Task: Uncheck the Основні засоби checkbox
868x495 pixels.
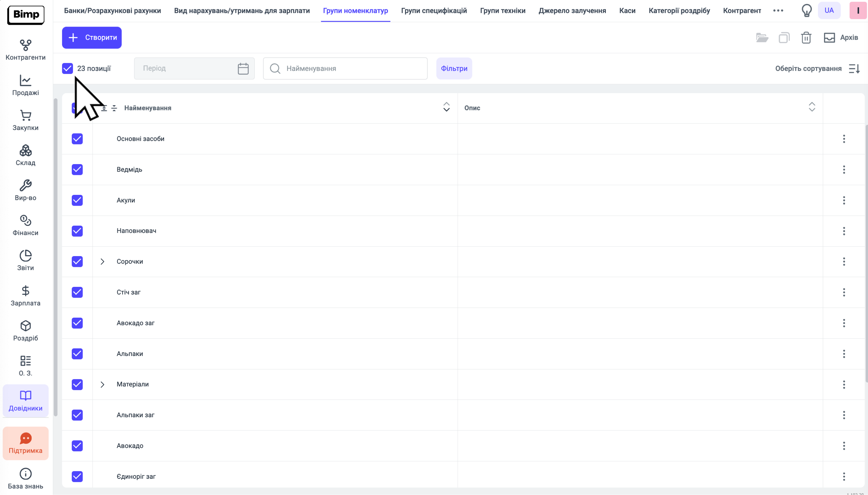Action: pyautogui.click(x=77, y=139)
